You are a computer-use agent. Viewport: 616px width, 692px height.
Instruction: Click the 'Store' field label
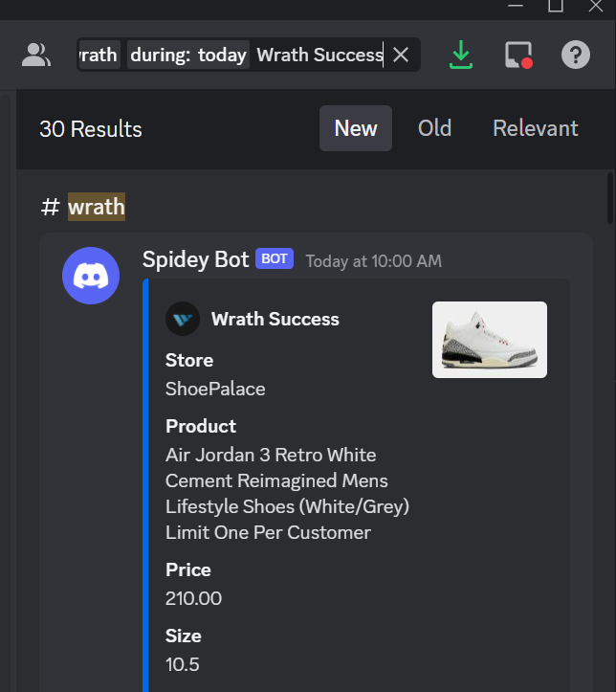coord(189,360)
